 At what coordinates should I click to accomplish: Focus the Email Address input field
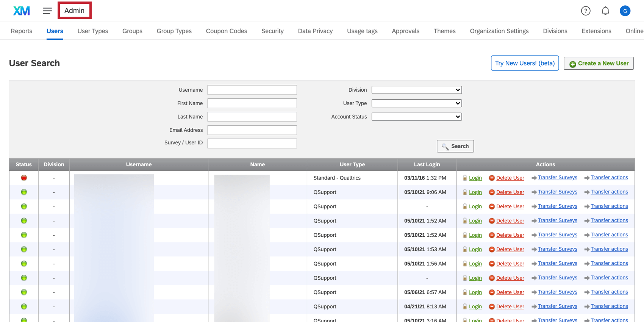[x=252, y=130]
